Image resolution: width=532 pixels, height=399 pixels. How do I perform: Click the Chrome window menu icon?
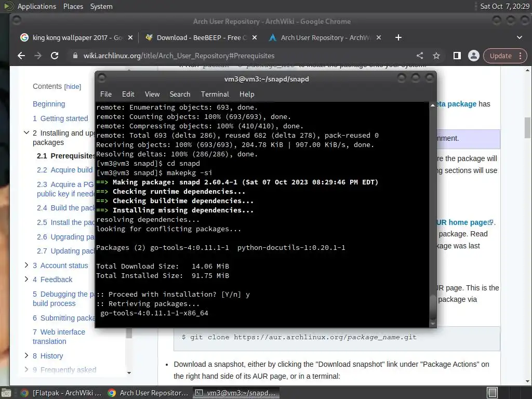(x=16, y=21)
